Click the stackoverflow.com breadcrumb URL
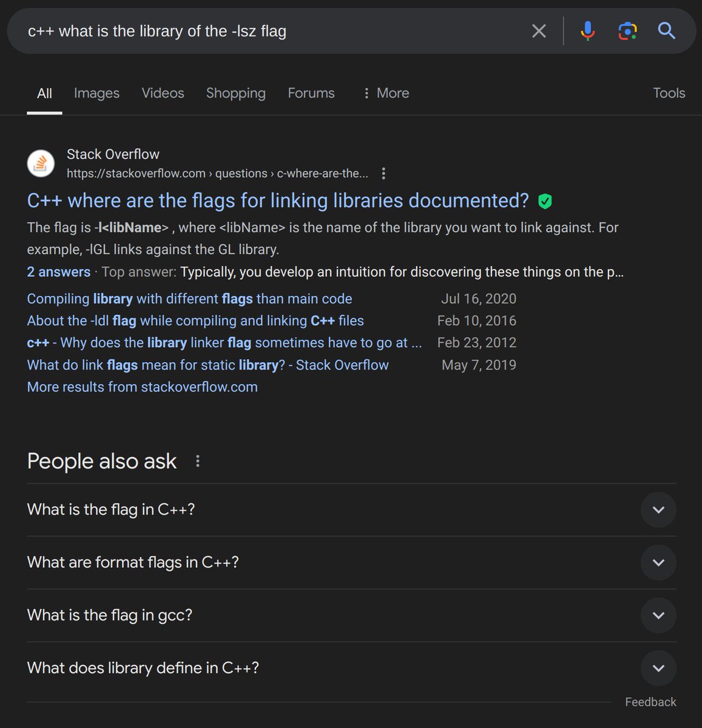The image size is (702, 728). point(217,174)
